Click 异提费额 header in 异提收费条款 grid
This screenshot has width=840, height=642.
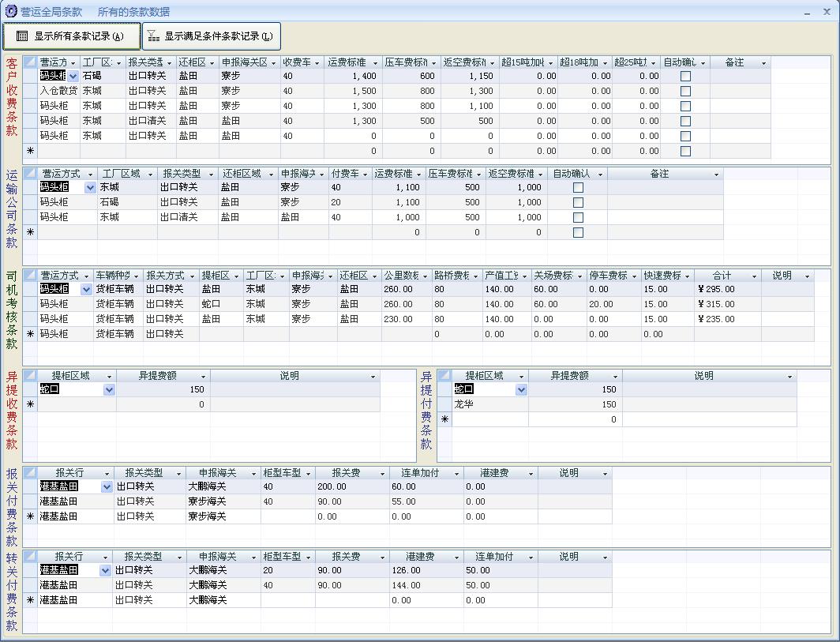coord(163,376)
